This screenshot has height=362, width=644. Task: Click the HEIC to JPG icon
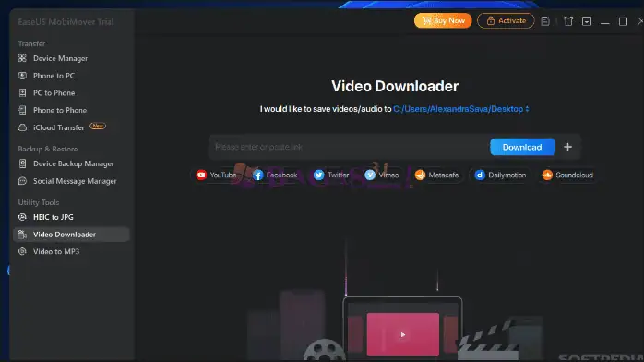[x=22, y=217]
